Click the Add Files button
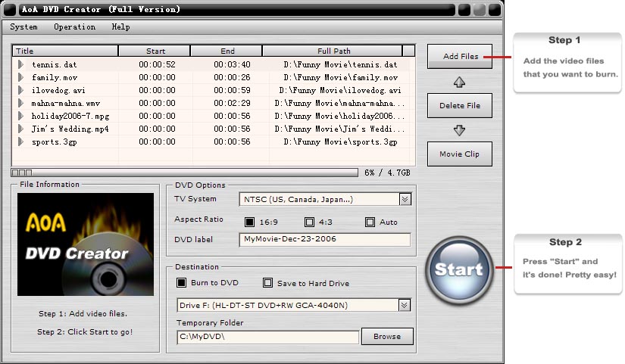This screenshot has width=625, height=364. coord(460,57)
